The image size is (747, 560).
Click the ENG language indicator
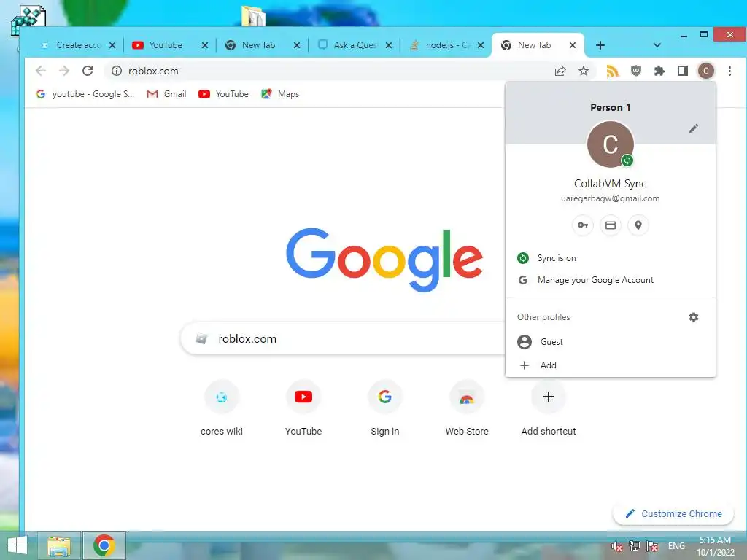[676, 546]
